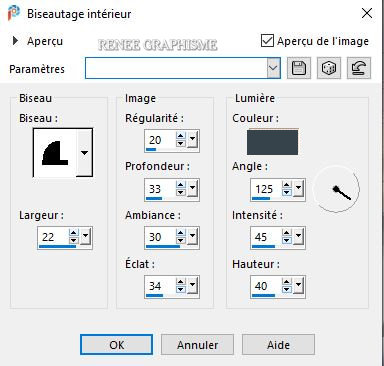The height and width of the screenshot is (366, 384).
Task: Open the Intensité slider popup arrow
Action: point(298,236)
